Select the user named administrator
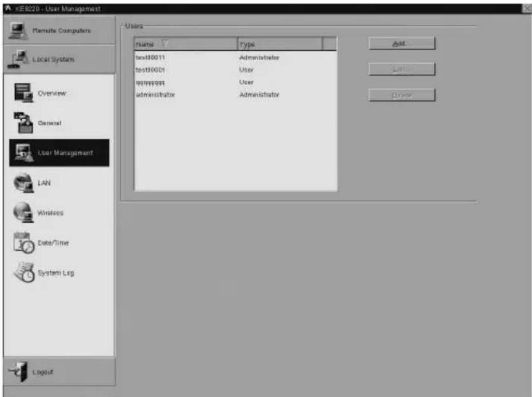 155,95
